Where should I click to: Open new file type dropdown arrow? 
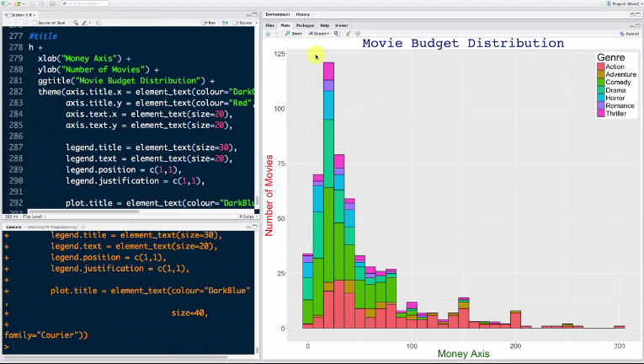click(x=8, y=3)
